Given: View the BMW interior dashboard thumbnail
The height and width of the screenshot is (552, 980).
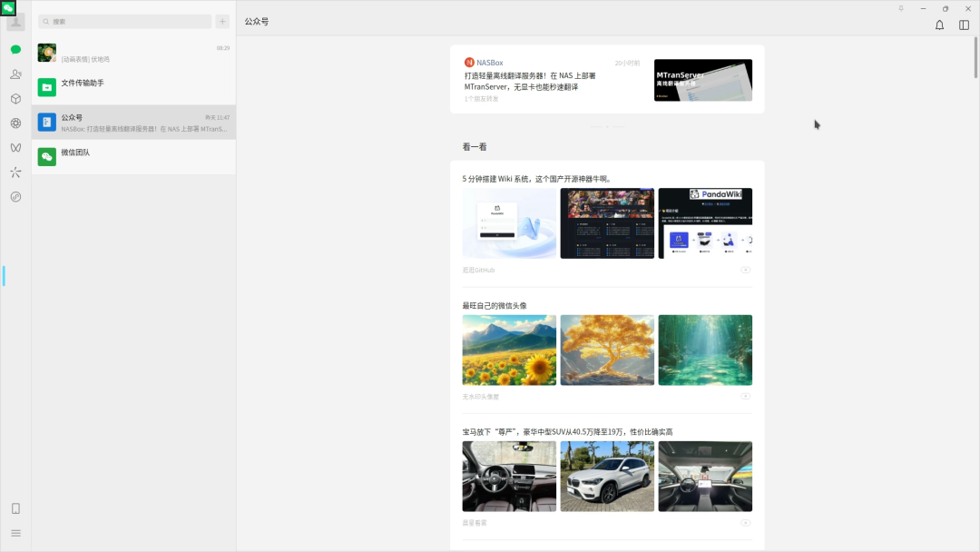Looking at the screenshot, I should tap(509, 477).
